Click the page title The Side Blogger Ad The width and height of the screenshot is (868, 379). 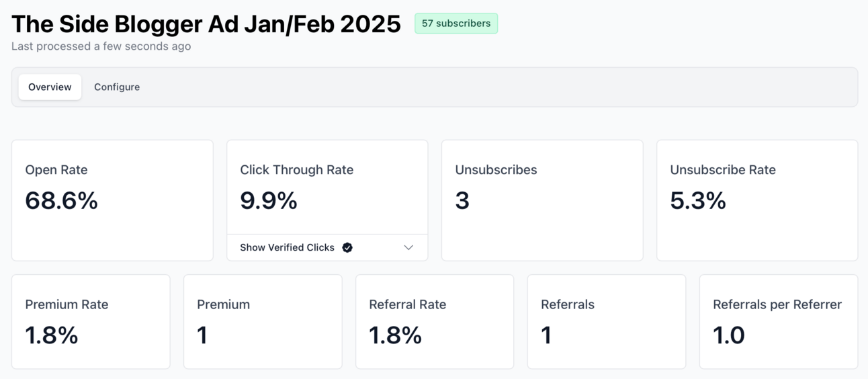(206, 24)
